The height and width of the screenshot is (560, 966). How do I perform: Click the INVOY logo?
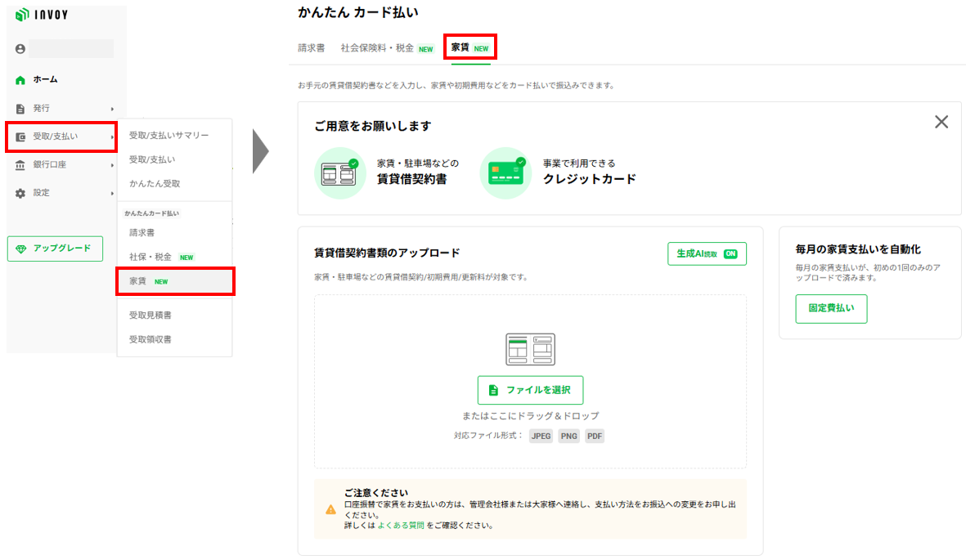click(41, 15)
